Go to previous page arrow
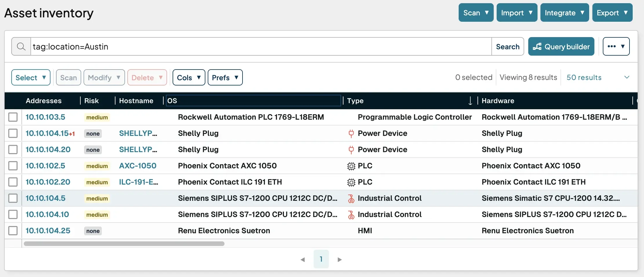 click(303, 259)
